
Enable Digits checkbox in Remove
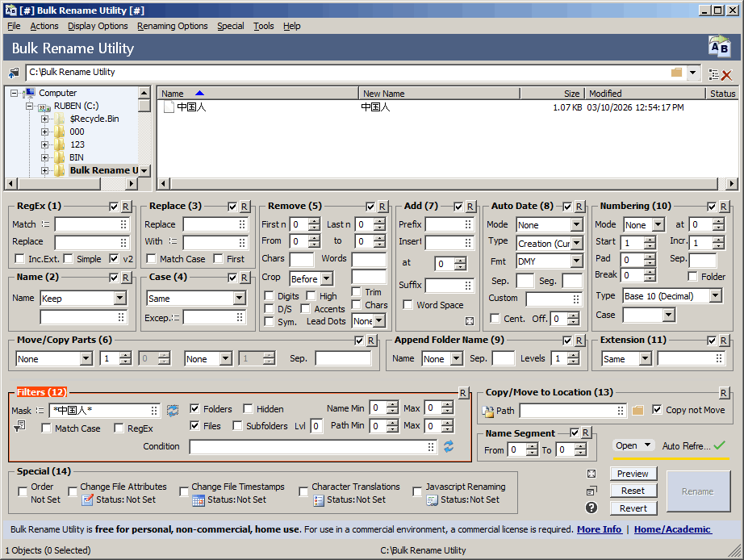pyautogui.click(x=269, y=296)
